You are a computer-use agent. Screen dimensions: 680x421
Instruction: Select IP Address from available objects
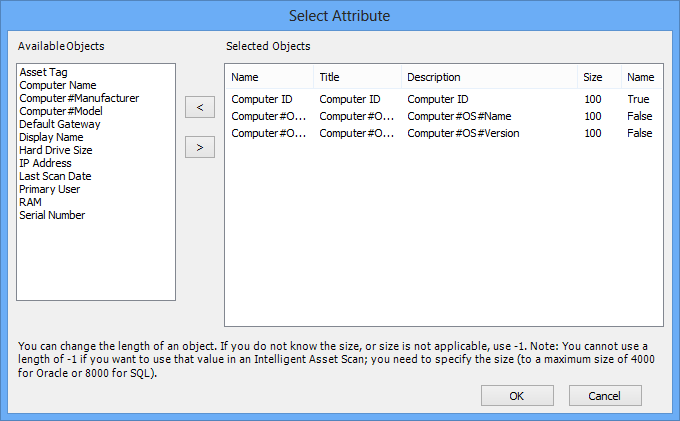45,163
